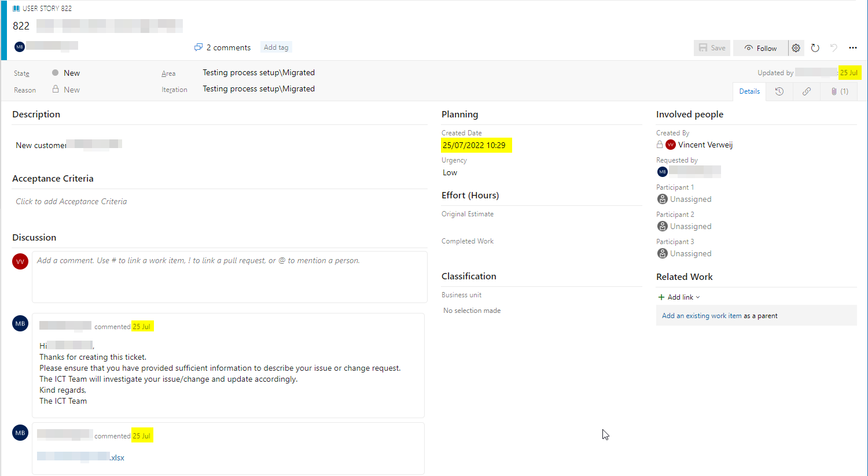The height and width of the screenshot is (476, 868).
Task: Open more actions via the ellipsis icon
Action: (852, 48)
